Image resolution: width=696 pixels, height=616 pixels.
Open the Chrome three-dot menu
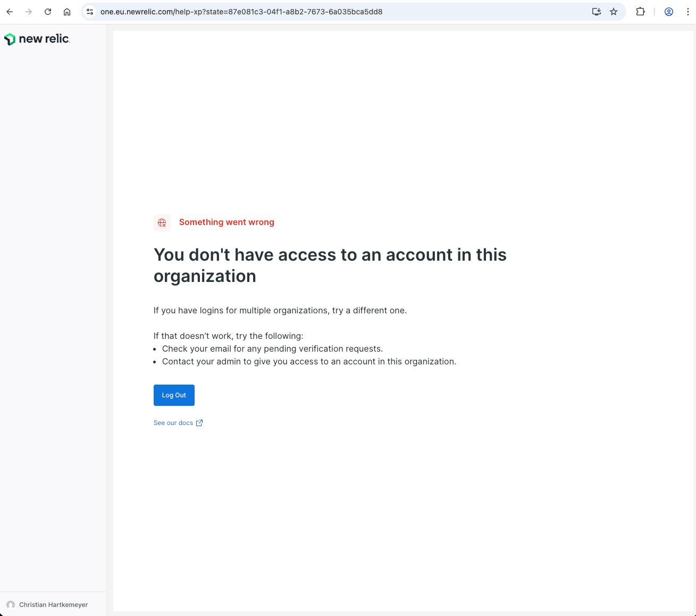click(x=687, y=12)
